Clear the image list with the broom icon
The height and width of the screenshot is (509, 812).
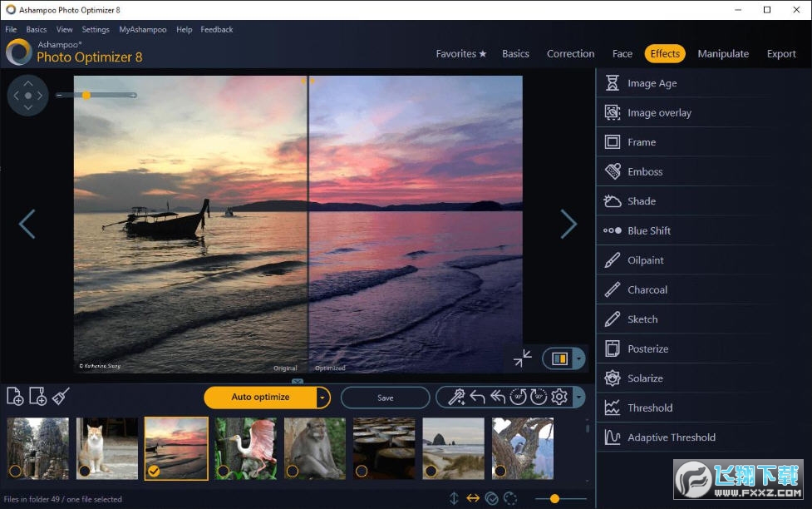tap(58, 395)
